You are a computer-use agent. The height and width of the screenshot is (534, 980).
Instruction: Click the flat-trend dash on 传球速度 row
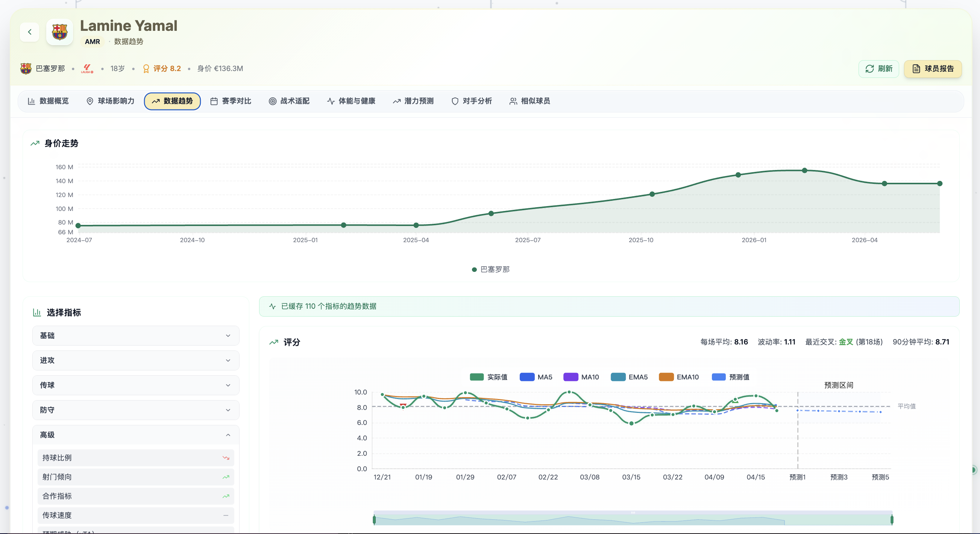[x=226, y=515]
